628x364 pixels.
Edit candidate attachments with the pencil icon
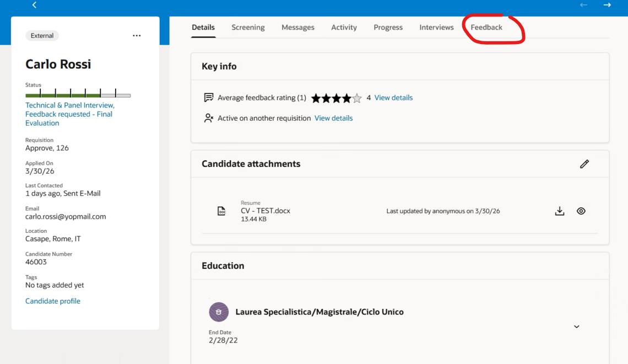(584, 164)
